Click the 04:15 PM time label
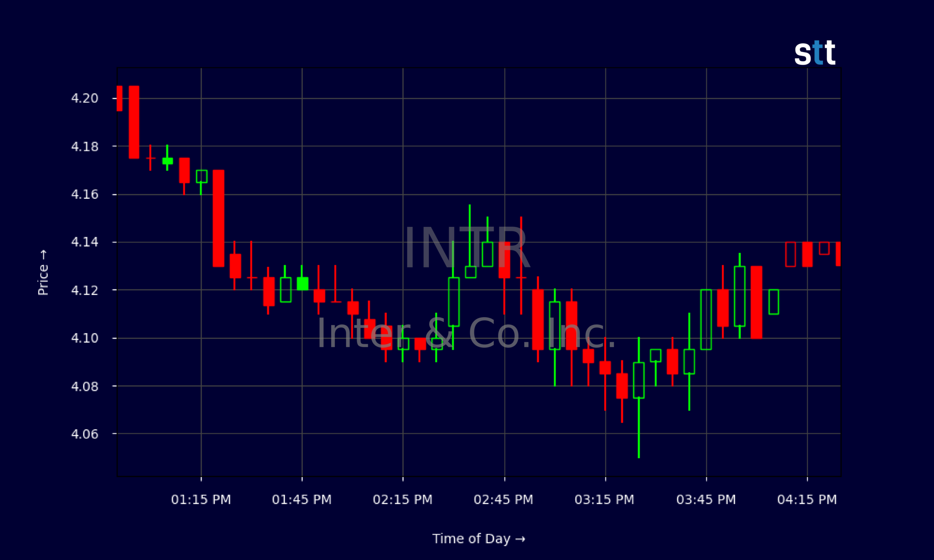Viewport: 934px width, 560px height. point(807,499)
